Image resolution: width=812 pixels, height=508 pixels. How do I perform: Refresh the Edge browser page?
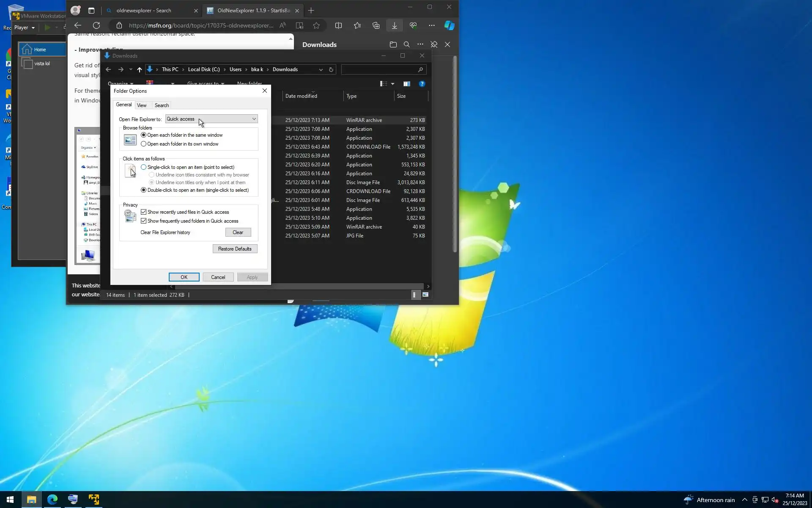[x=96, y=25]
